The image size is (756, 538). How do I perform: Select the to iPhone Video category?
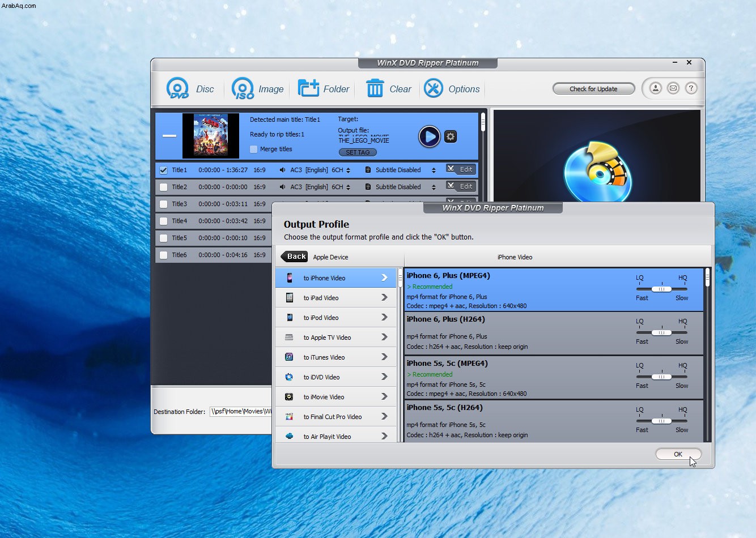click(336, 277)
